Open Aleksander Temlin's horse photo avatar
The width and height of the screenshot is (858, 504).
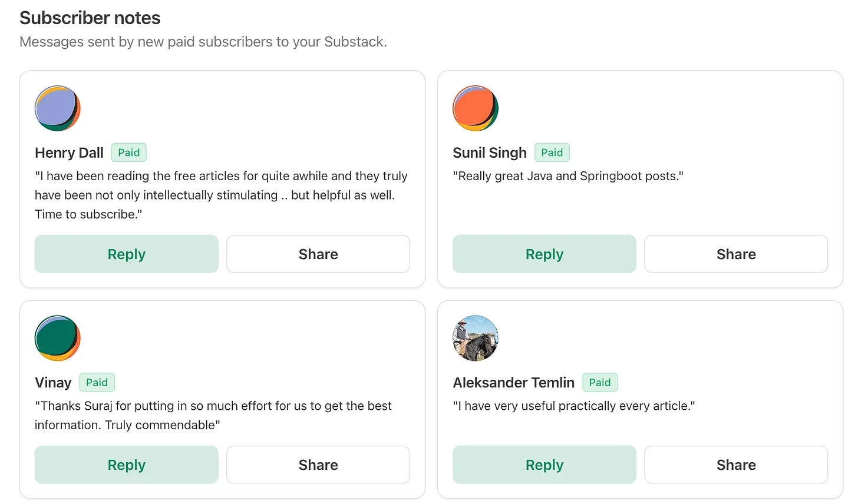coord(476,338)
